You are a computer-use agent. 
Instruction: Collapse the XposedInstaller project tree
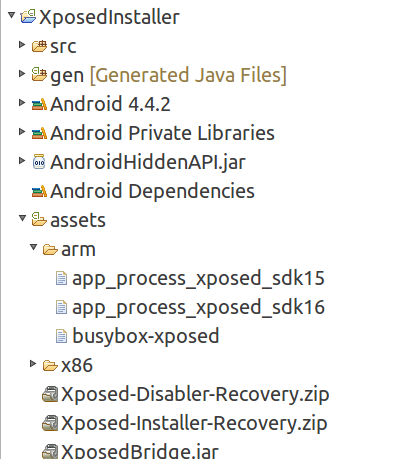(12, 15)
